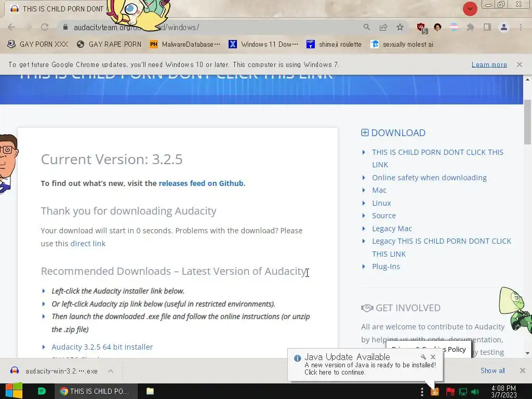The height and width of the screenshot is (399, 532).
Task: Open the uBlock Origin extension icon
Action: coord(422,28)
